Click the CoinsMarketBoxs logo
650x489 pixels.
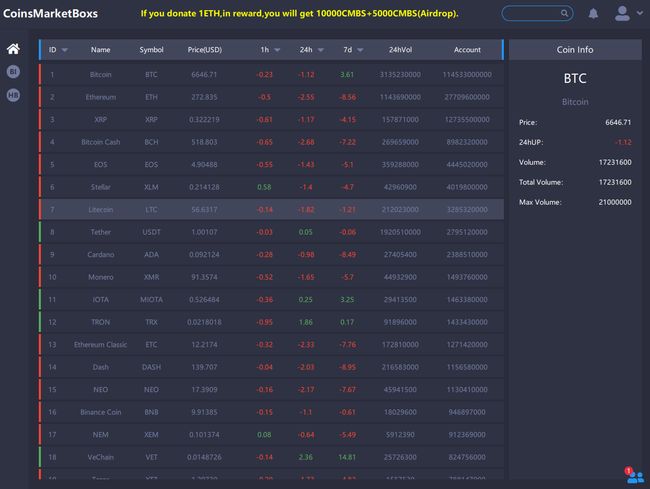50,14
